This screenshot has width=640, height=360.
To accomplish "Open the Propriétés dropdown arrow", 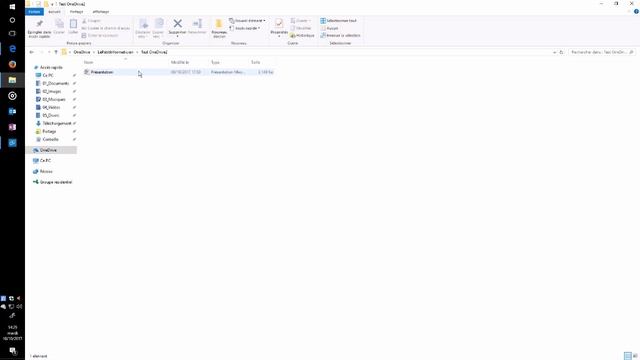I will point(279,36).
